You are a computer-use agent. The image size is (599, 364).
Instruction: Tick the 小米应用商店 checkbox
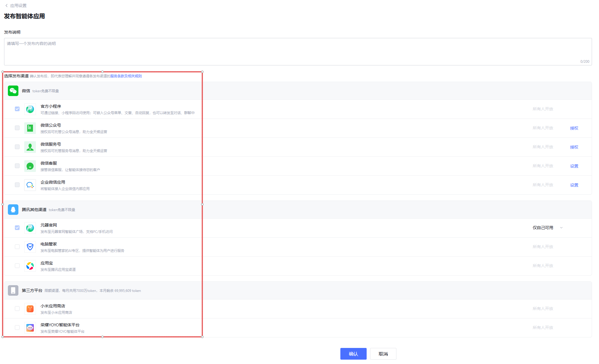[17, 309]
